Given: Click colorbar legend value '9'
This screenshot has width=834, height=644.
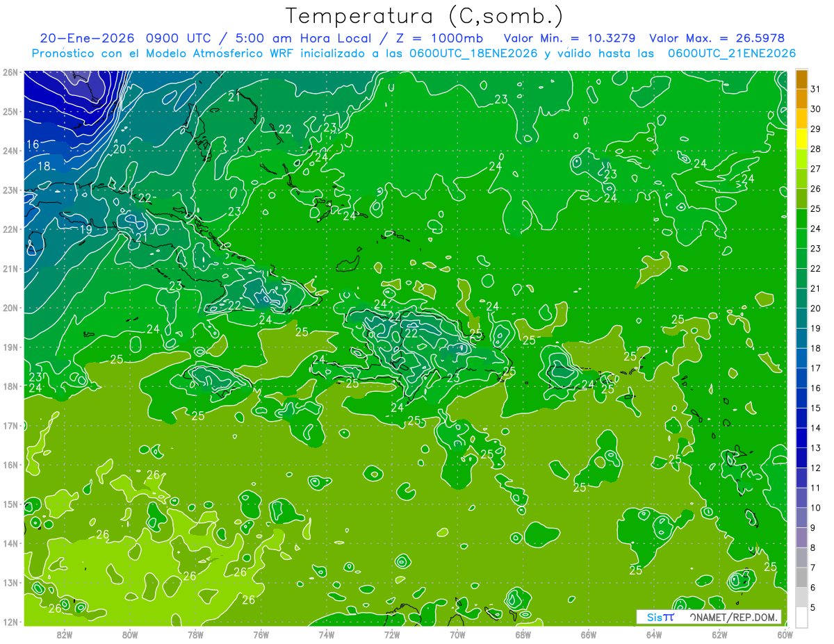Looking at the screenshot, I should pyautogui.click(x=812, y=528).
